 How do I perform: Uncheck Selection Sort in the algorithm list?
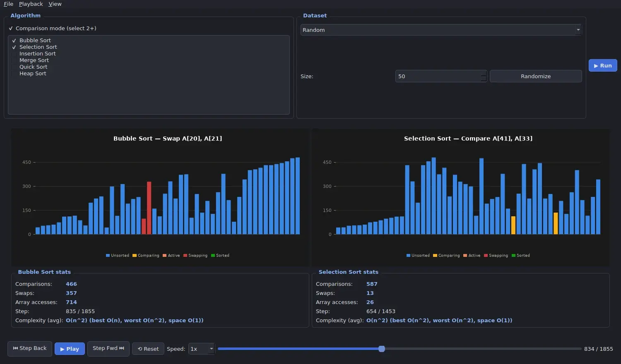(14, 47)
